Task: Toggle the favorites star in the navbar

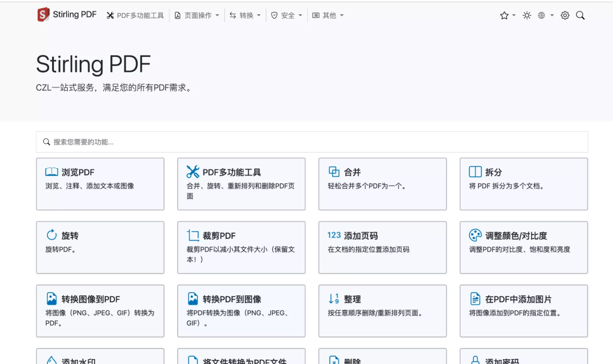Action: [x=505, y=15]
